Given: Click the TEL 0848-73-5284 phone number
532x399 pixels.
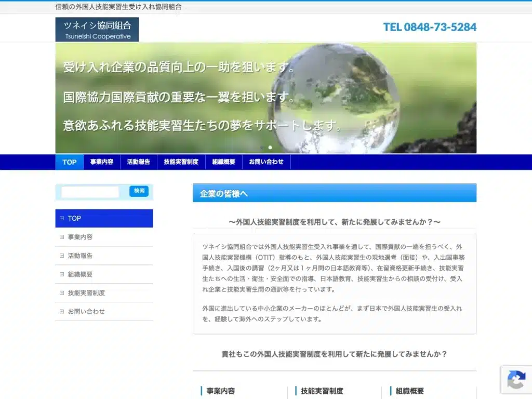Looking at the screenshot, I should coord(430,27).
